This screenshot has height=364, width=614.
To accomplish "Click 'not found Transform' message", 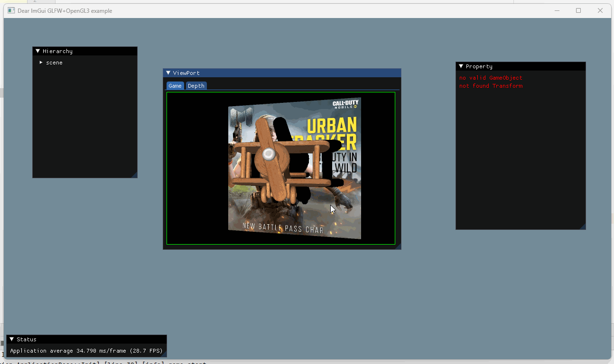I will (491, 86).
